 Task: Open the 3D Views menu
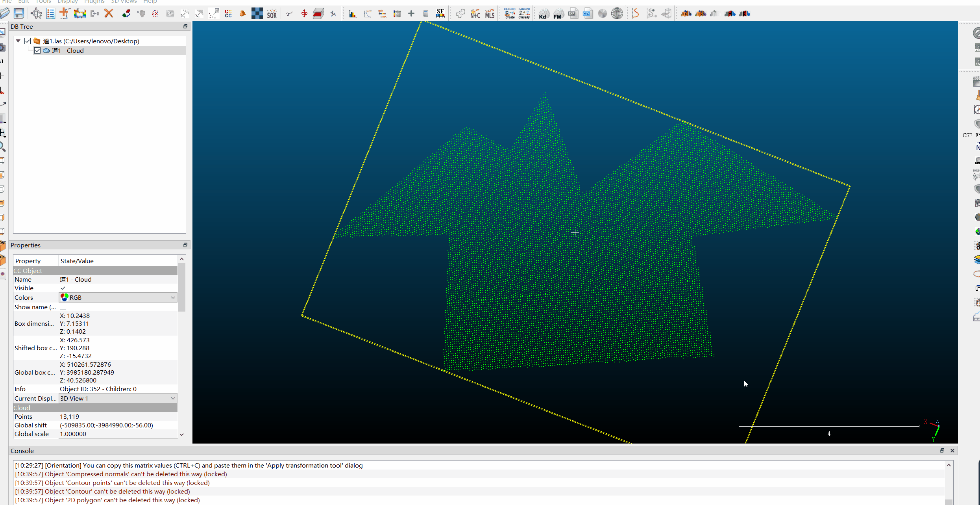tap(124, 2)
